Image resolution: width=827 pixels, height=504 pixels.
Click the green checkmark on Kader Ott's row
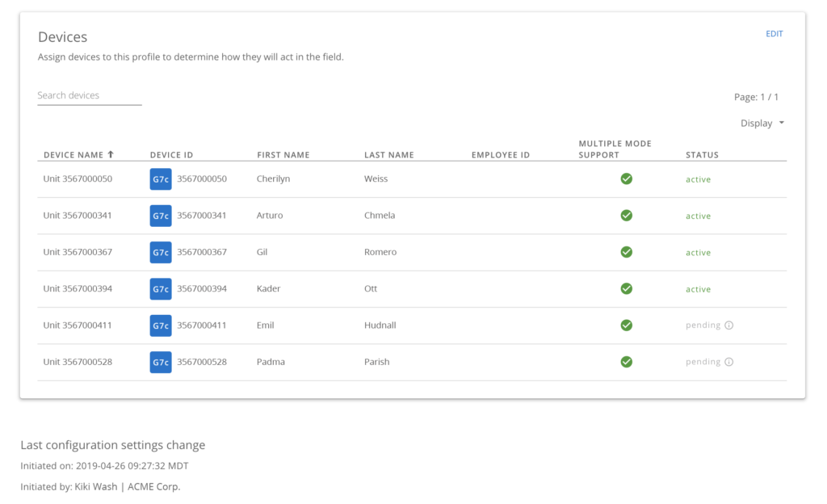click(626, 288)
